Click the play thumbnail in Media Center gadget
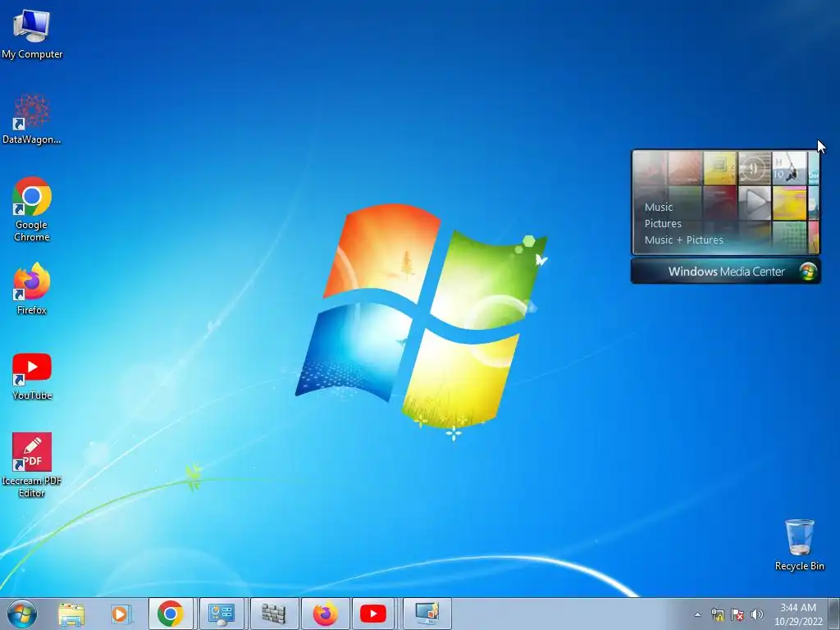The image size is (840, 630). click(755, 203)
